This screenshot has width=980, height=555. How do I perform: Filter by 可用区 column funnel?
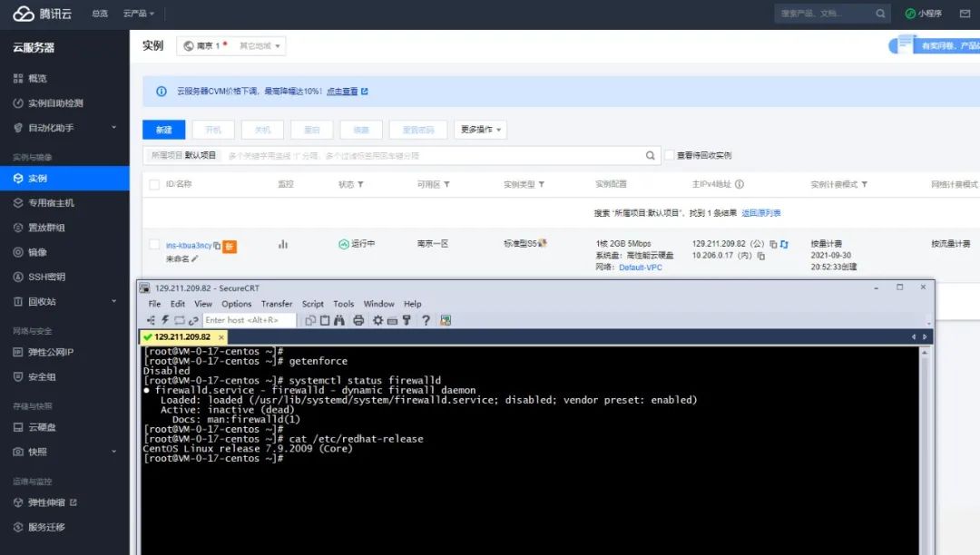click(446, 185)
